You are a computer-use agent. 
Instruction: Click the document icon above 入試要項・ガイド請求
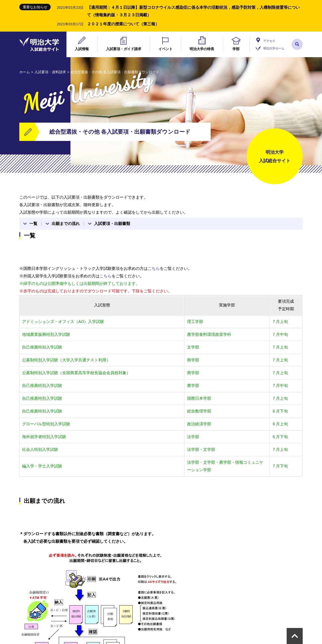pos(123,40)
